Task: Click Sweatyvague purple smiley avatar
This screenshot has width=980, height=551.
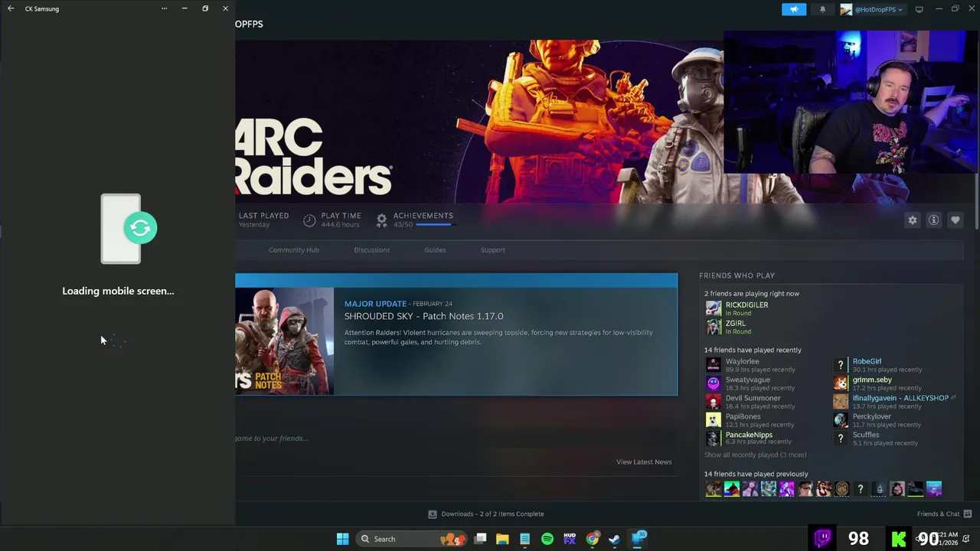Action: coord(713,383)
